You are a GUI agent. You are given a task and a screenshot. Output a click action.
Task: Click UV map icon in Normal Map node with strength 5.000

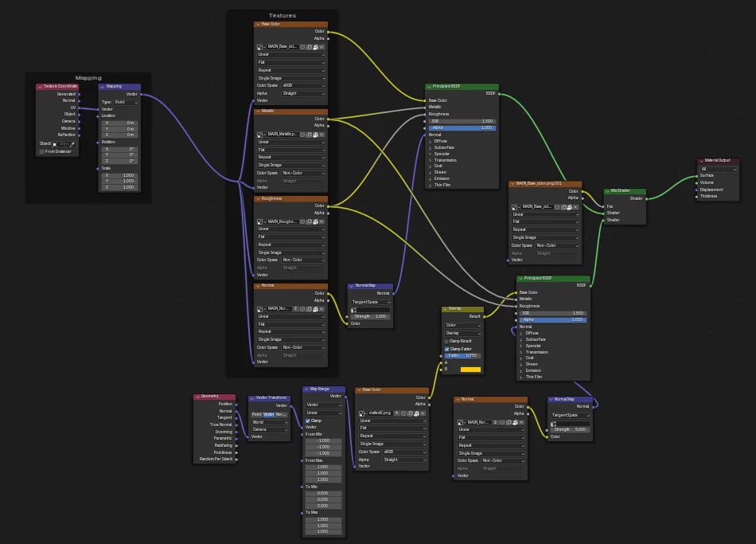(554, 423)
